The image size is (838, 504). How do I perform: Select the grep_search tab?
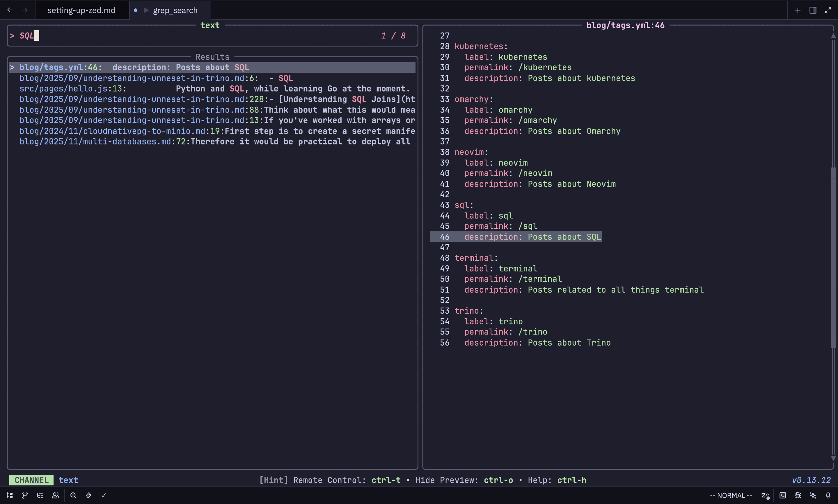[175, 10]
